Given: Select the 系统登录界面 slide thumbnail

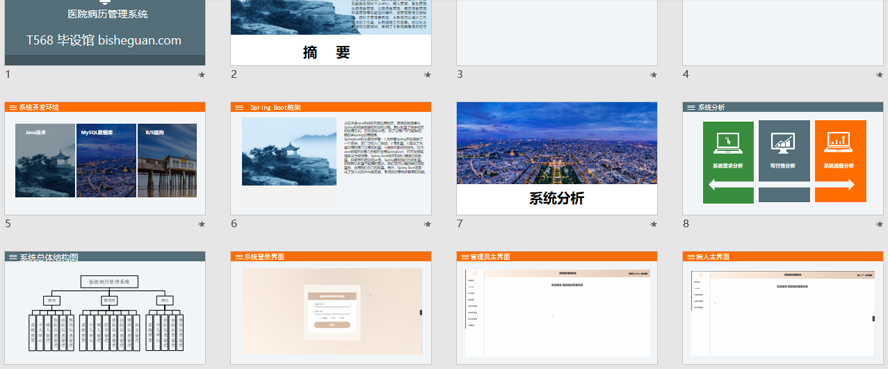Looking at the screenshot, I should click(x=331, y=308).
